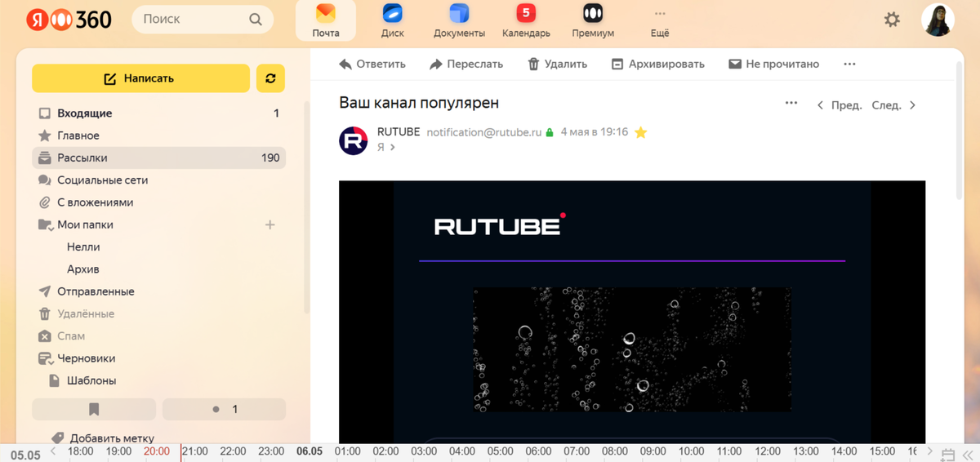The image size is (980, 462).
Task: Click the unread dot filter button
Action: coord(224,409)
